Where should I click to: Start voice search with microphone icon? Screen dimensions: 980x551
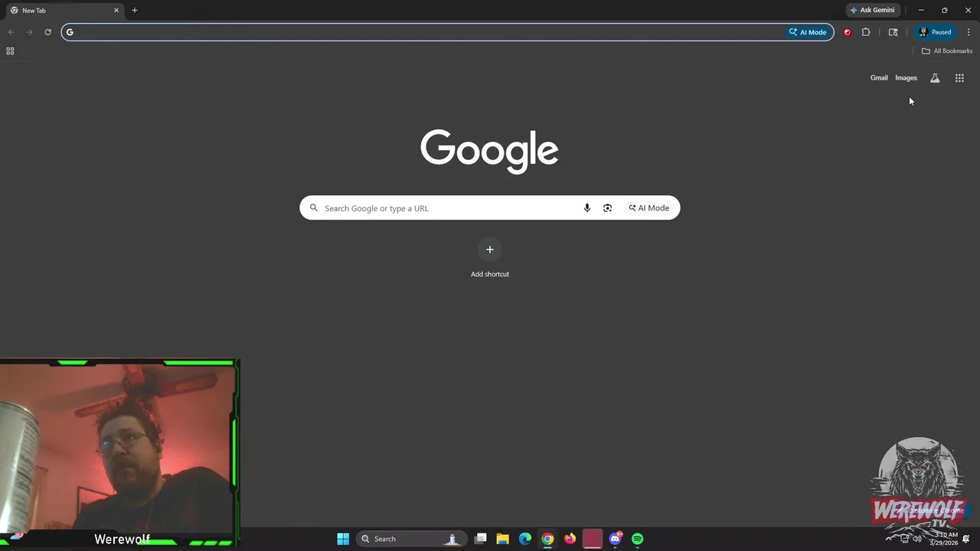click(587, 208)
